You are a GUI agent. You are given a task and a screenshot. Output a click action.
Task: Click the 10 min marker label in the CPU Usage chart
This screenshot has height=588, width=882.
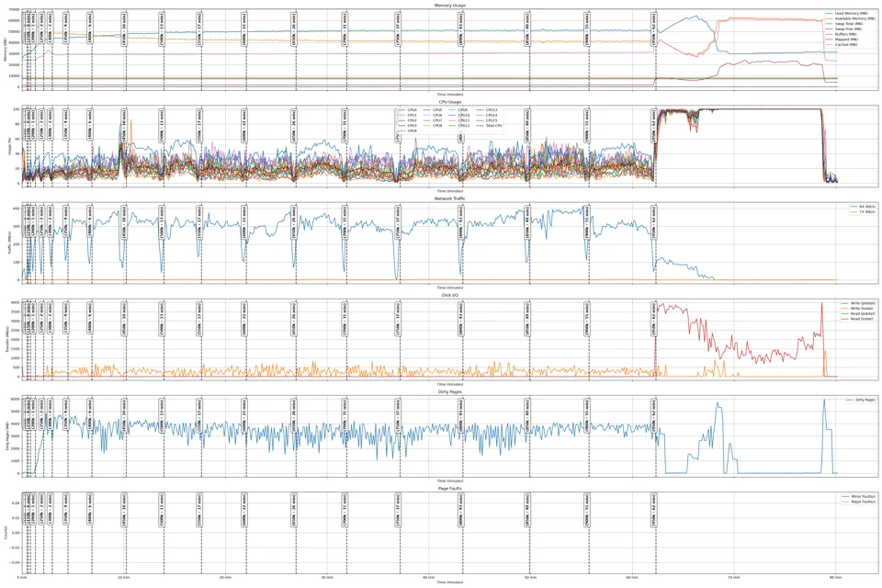pyautogui.click(x=124, y=126)
